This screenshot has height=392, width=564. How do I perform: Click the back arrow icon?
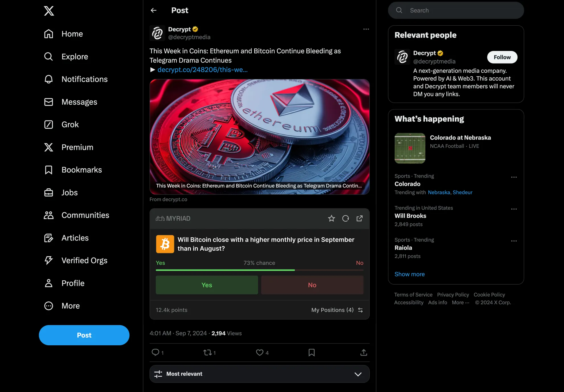(154, 11)
